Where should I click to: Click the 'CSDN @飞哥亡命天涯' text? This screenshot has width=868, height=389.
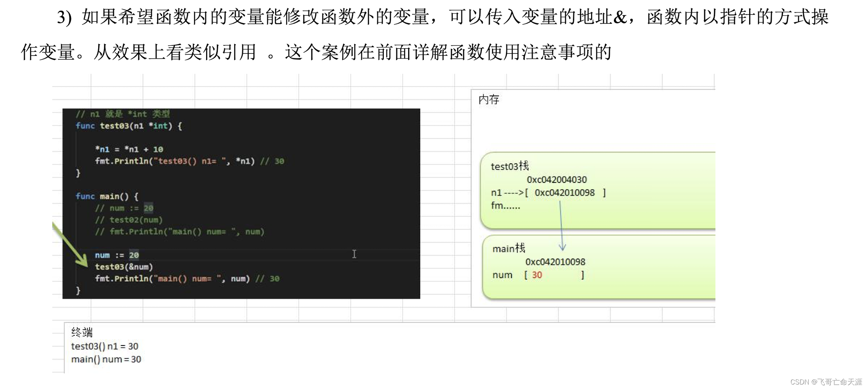[826, 382]
